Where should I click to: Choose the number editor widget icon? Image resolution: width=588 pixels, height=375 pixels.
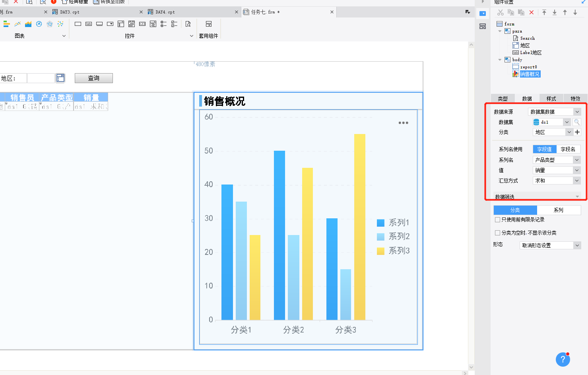142,24
